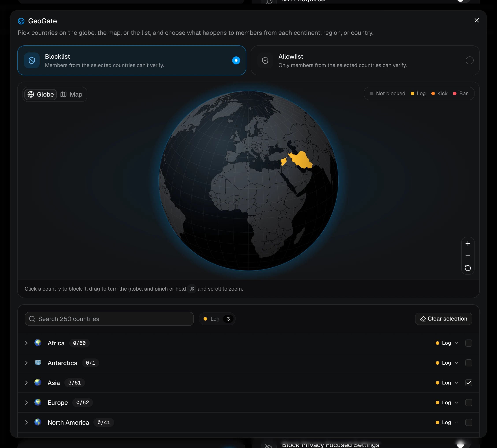Switch to the Globe view tab
Viewport: 497px width, 448px height.
tap(41, 95)
